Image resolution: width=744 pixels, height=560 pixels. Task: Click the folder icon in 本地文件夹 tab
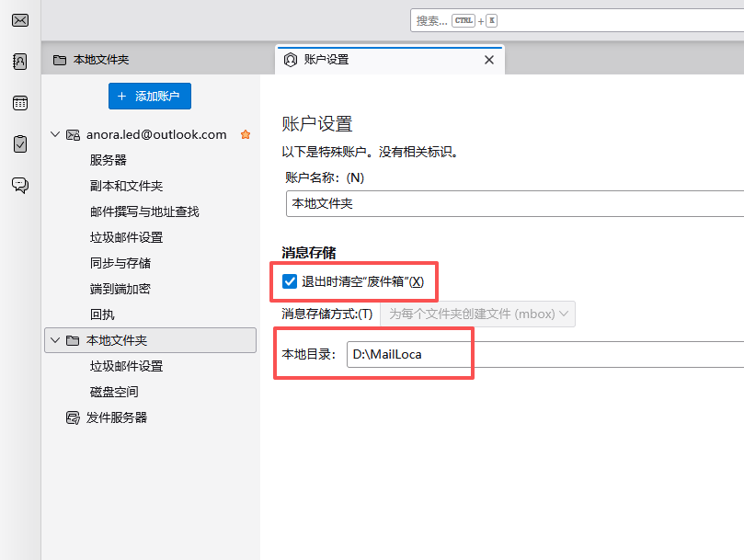pyautogui.click(x=60, y=60)
